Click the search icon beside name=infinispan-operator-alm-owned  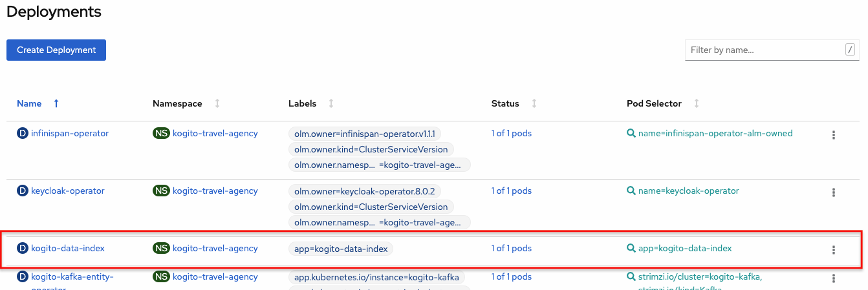pos(631,134)
